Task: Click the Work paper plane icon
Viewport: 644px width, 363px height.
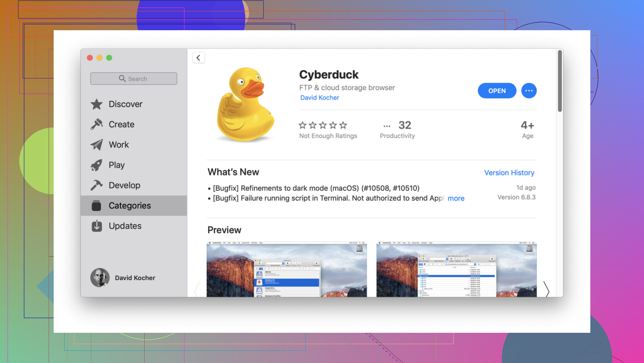Action: [97, 145]
